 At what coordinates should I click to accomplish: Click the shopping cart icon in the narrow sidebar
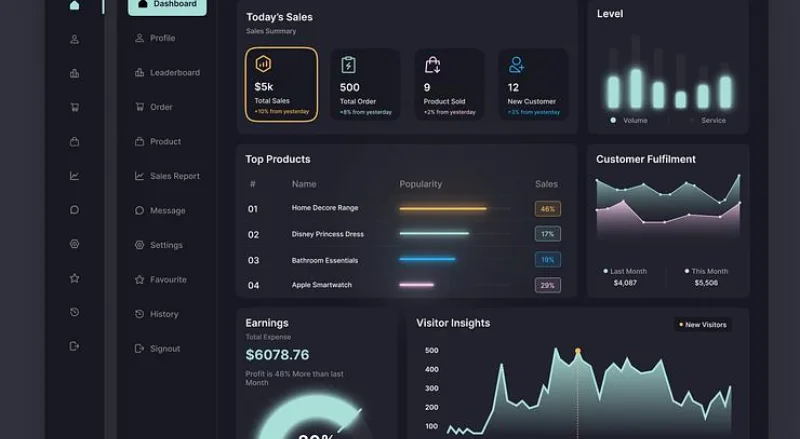74,107
